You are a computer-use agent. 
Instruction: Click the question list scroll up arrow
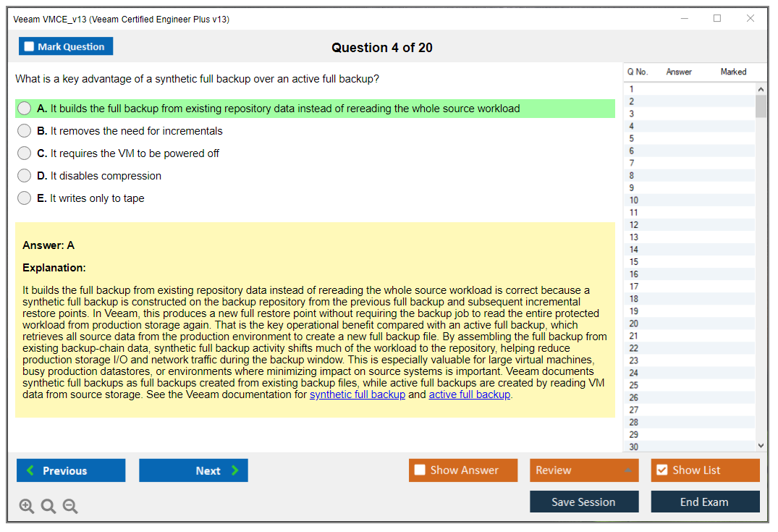761,89
